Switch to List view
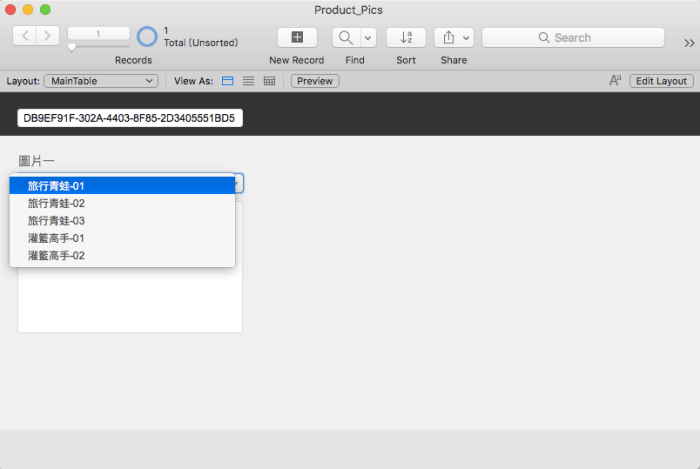700x469 pixels. click(x=248, y=81)
